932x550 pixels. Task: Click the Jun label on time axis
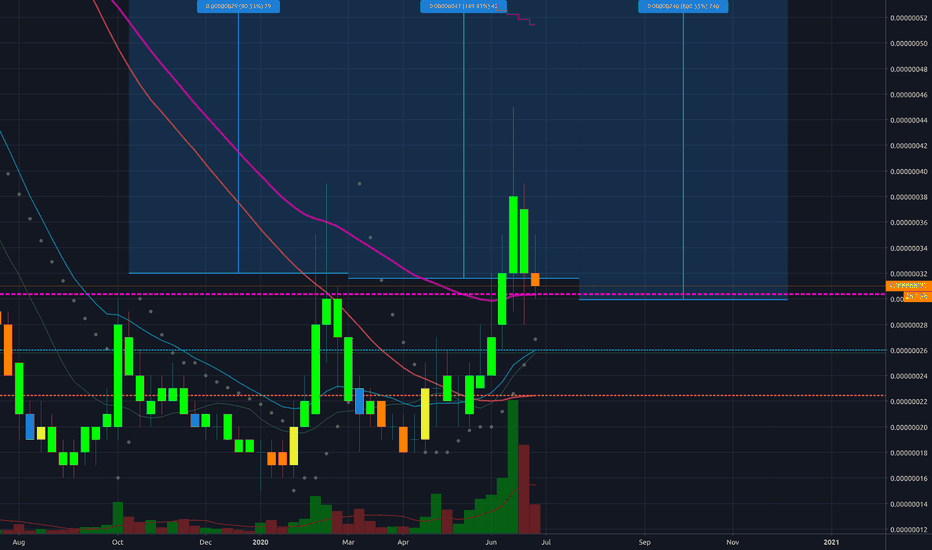pyautogui.click(x=491, y=542)
